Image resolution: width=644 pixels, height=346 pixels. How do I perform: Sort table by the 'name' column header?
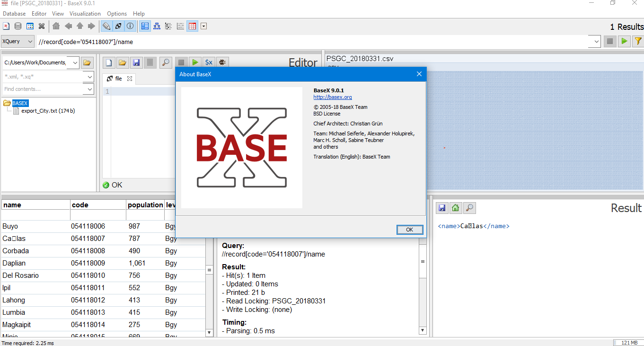pos(35,205)
